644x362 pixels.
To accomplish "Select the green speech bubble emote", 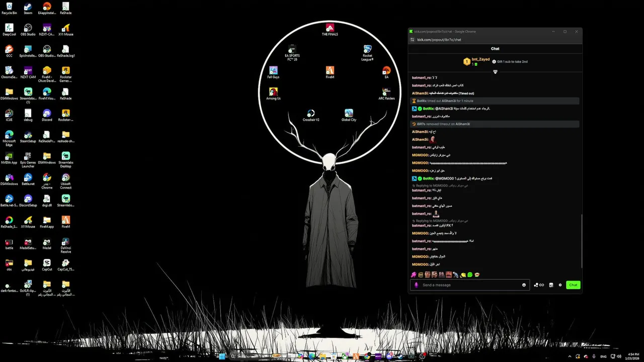I will pos(470,275).
